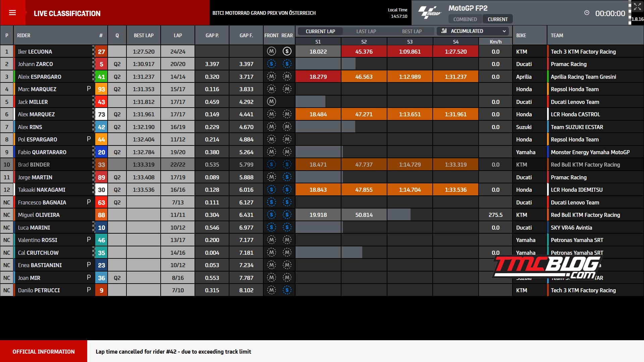Click Lecuona's number 27 color badge

tap(101, 51)
